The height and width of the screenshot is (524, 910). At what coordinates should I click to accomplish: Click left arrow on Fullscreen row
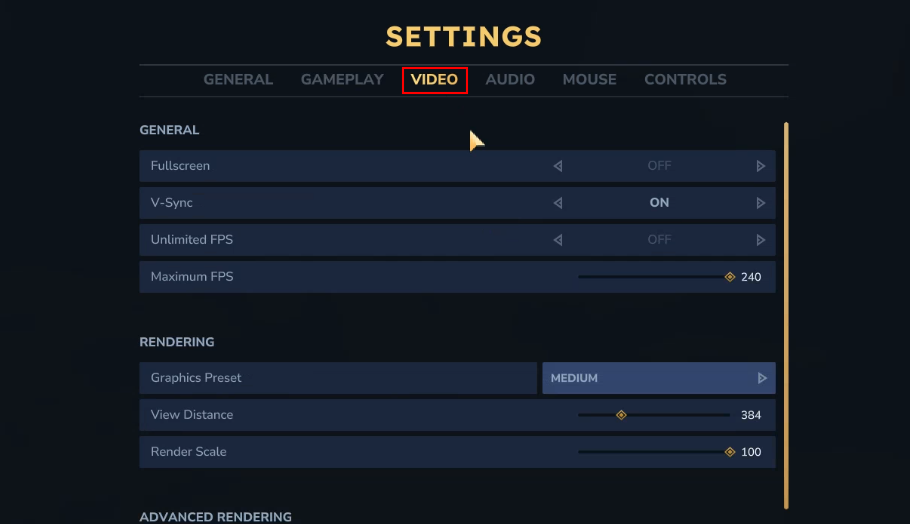coord(558,166)
